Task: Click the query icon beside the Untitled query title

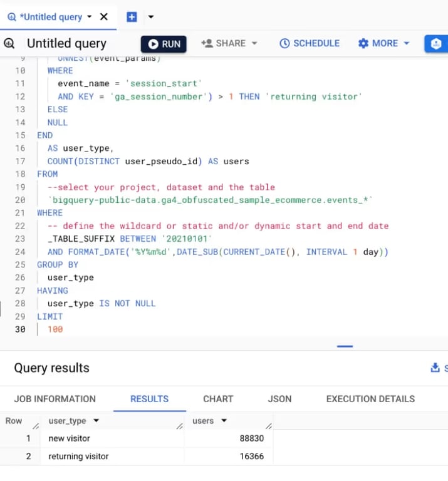Action: [9, 43]
